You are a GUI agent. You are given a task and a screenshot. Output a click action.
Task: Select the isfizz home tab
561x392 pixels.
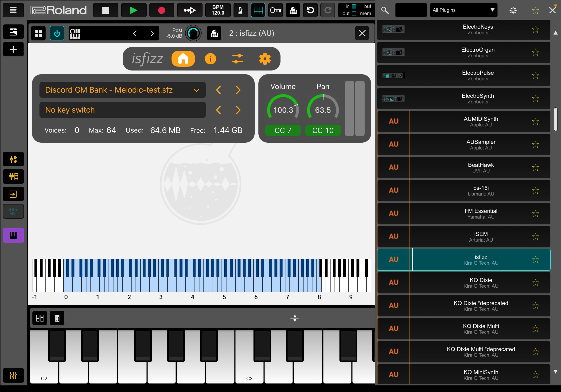183,59
